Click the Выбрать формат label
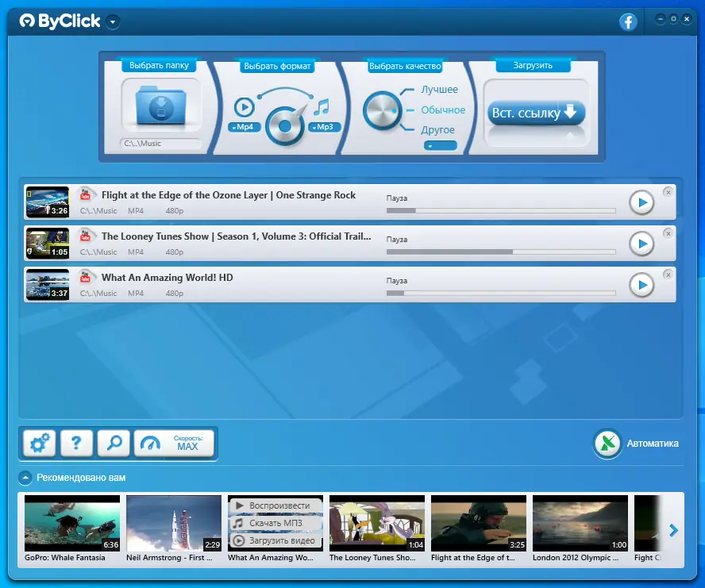The height and width of the screenshot is (588, 705). click(x=277, y=66)
